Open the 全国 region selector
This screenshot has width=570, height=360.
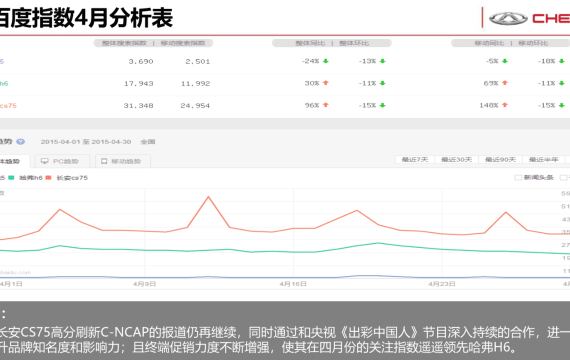point(148,141)
